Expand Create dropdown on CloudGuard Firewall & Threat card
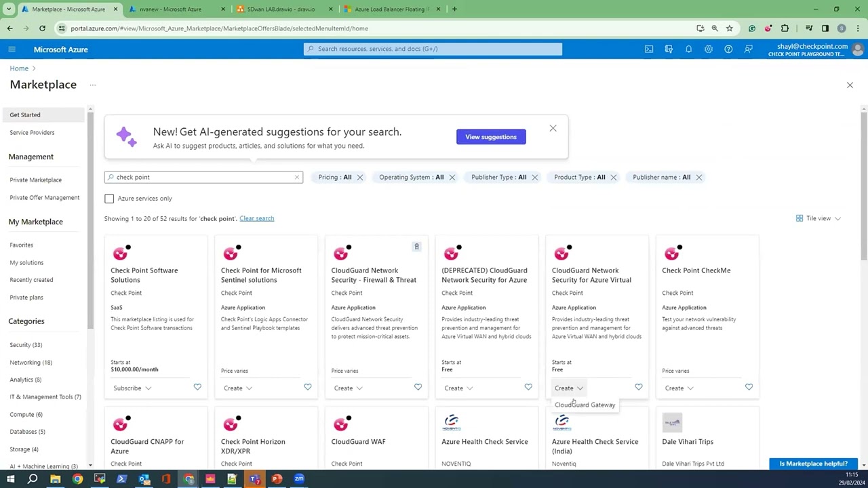 pyautogui.click(x=349, y=388)
